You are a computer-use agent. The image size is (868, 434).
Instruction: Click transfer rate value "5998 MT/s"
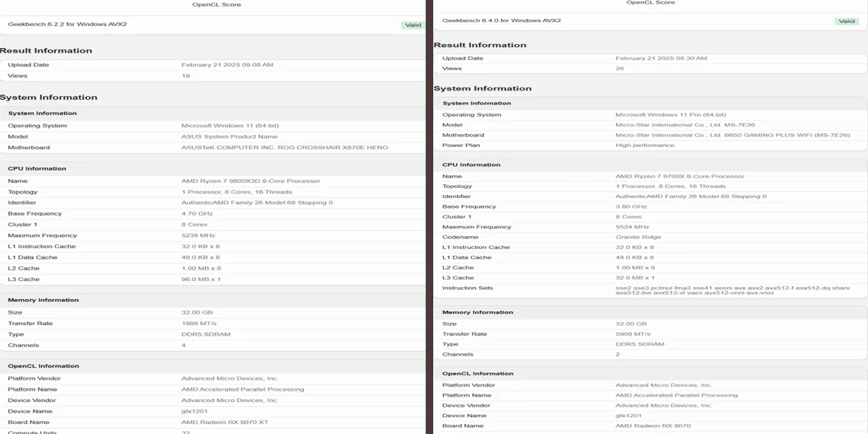point(633,333)
